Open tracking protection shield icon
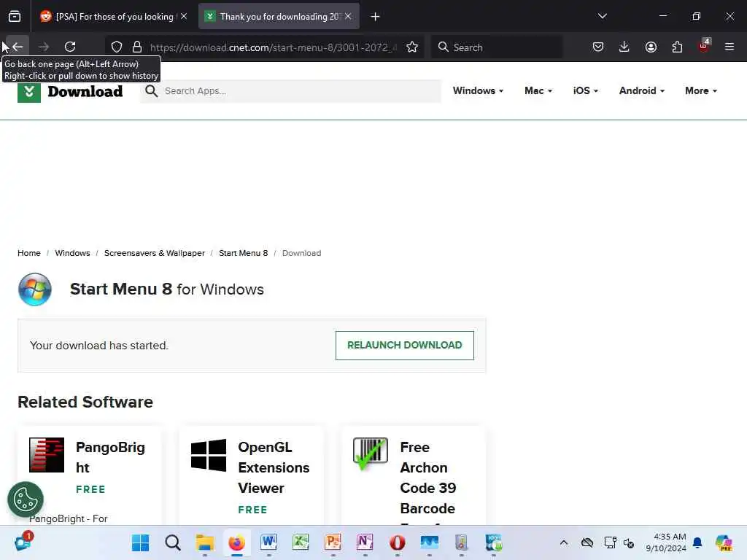Image resolution: width=747 pixels, height=560 pixels. click(x=117, y=47)
